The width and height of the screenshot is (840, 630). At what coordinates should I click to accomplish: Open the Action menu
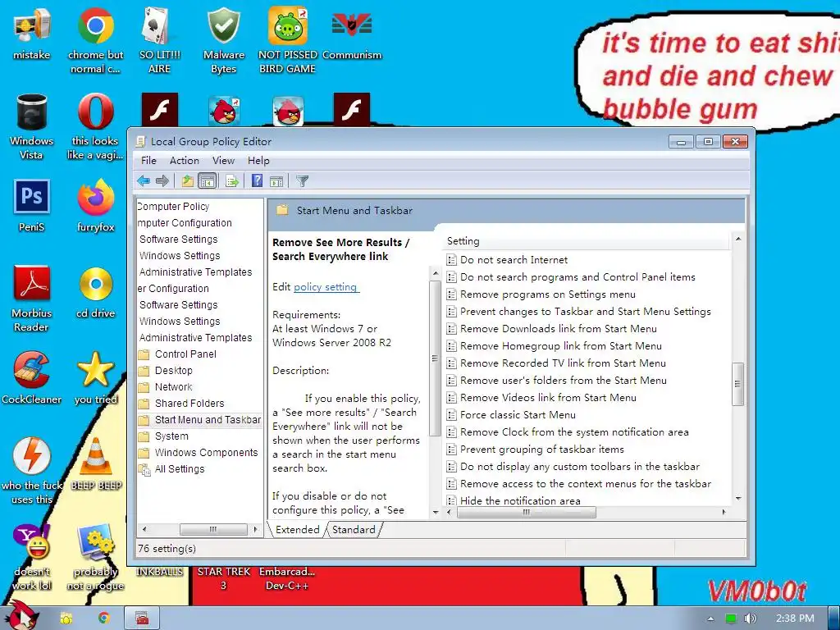click(x=185, y=161)
